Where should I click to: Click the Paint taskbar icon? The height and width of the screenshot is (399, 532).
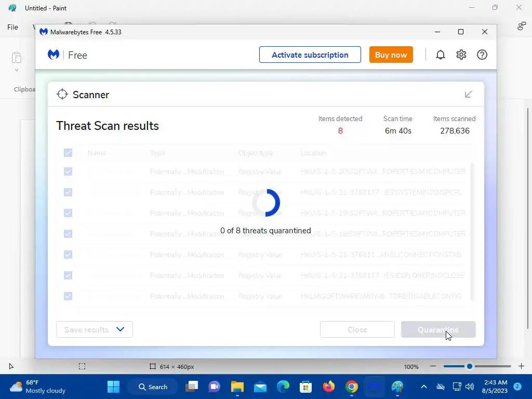click(397, 387)
